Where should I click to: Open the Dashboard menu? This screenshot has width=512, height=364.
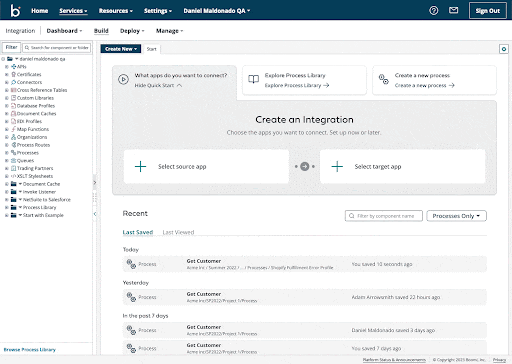coord(64,31)
